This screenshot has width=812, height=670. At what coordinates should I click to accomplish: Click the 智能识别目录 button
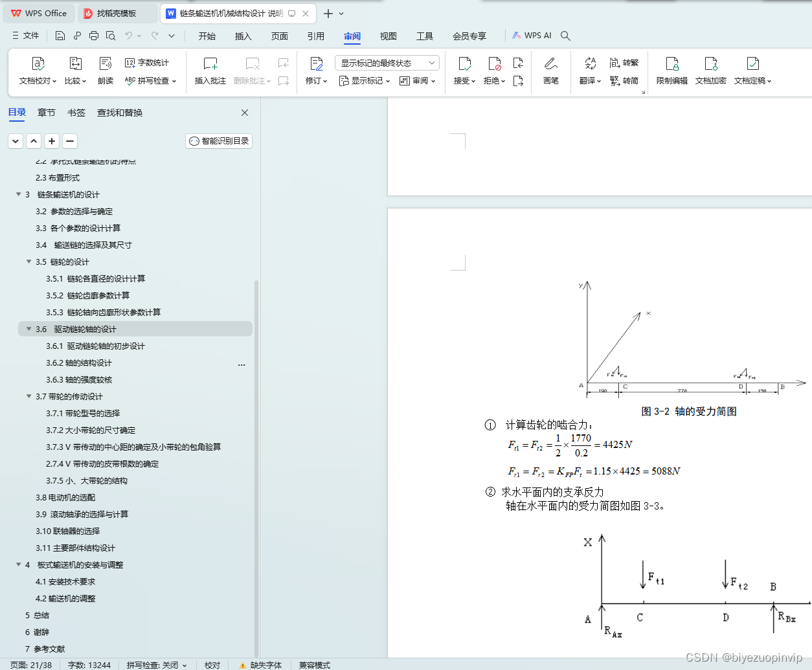click(x=219, y=140)
